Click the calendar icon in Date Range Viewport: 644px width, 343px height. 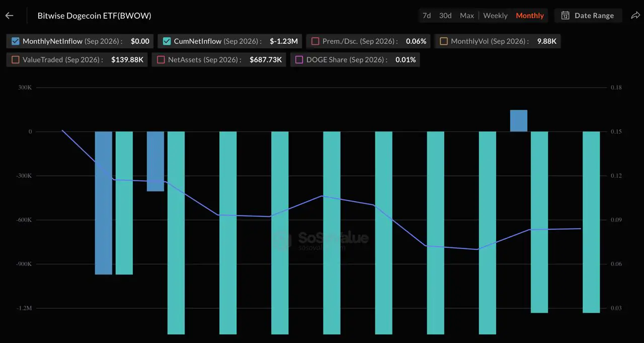[565, 16]
